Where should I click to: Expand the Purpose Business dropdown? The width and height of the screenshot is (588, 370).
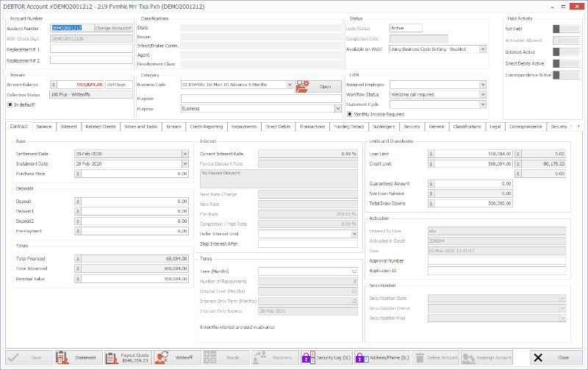[338, 108]
